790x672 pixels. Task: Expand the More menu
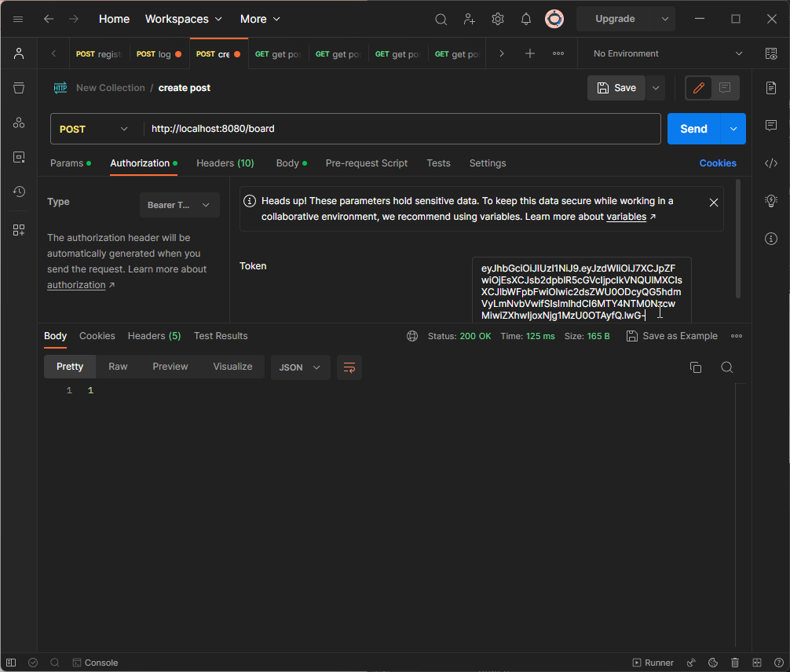tap(260, 19)
